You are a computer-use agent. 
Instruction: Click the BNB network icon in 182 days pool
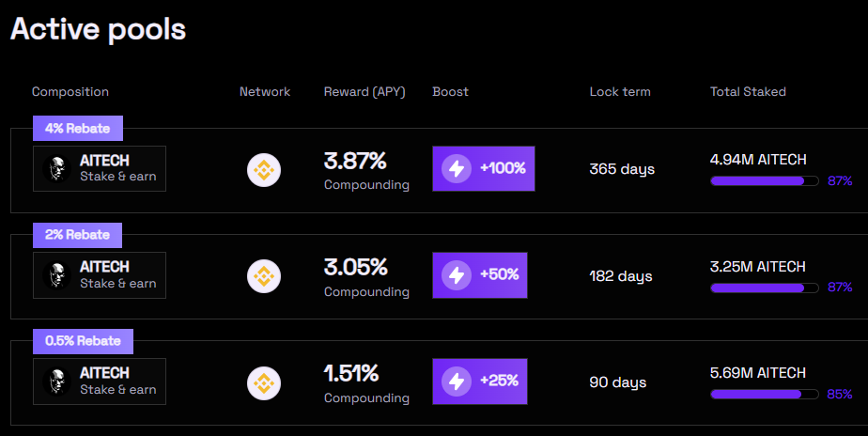click(263, 276)
